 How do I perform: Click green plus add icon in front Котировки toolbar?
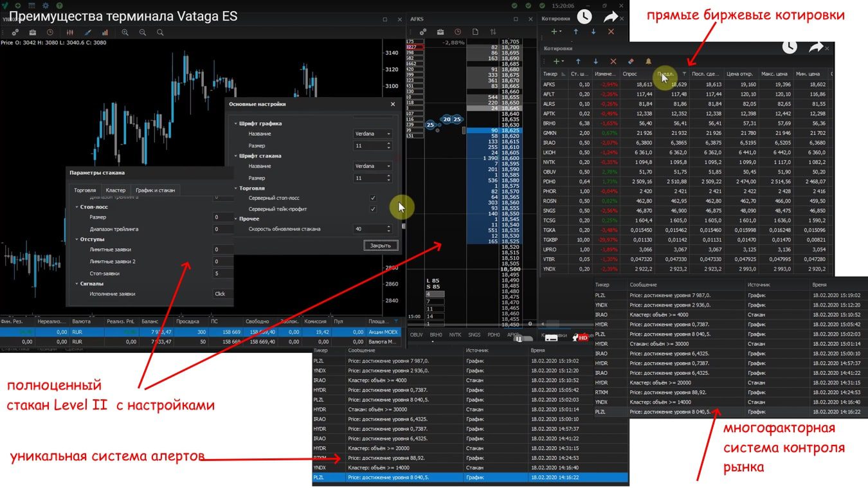click(x=557, y=62)
